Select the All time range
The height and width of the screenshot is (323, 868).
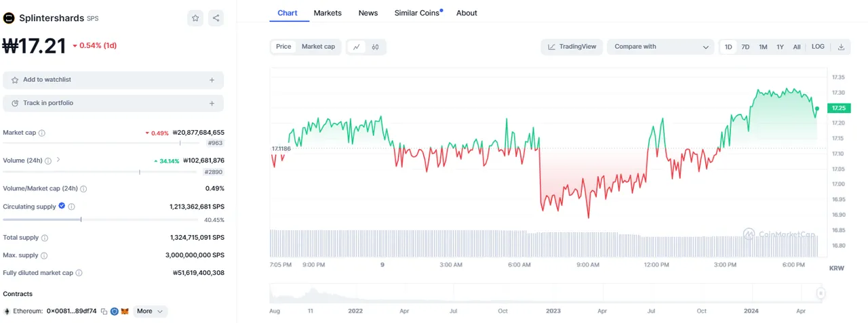coord(797,47)
